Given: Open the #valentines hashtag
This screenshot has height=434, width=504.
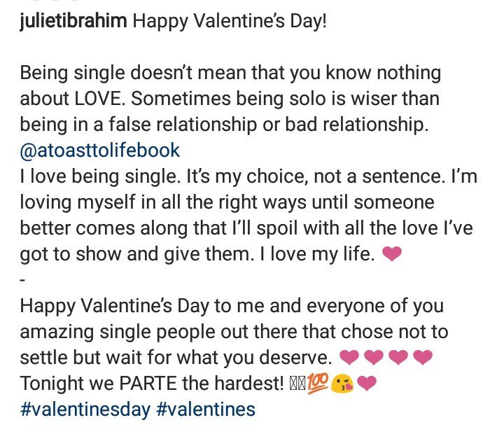Looking at the screenshot, I should click(x=206, y=409).
